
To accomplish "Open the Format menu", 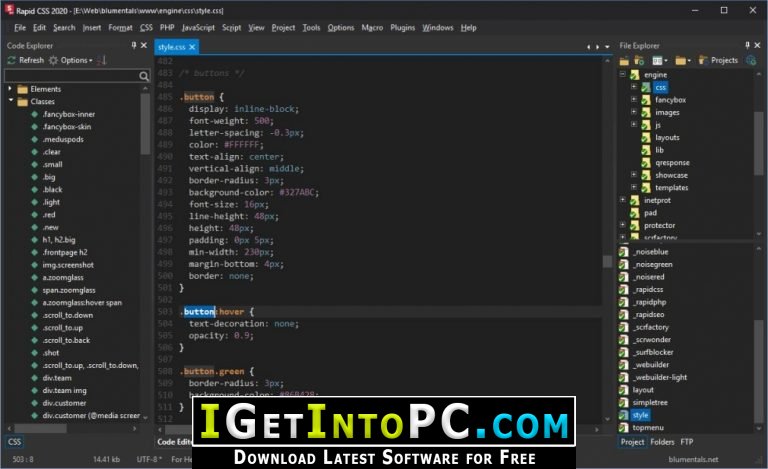I will [x=120, y=27].
